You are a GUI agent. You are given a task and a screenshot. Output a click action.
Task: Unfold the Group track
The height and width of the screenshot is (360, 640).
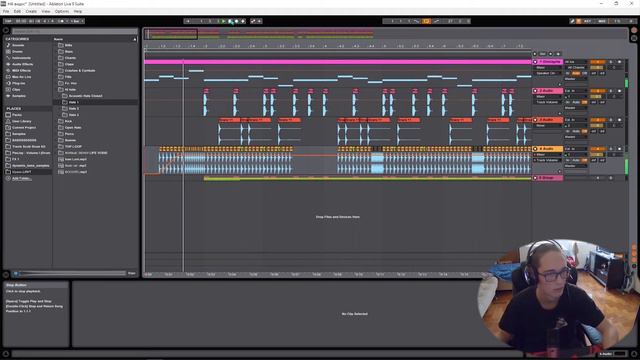point(535,178)
